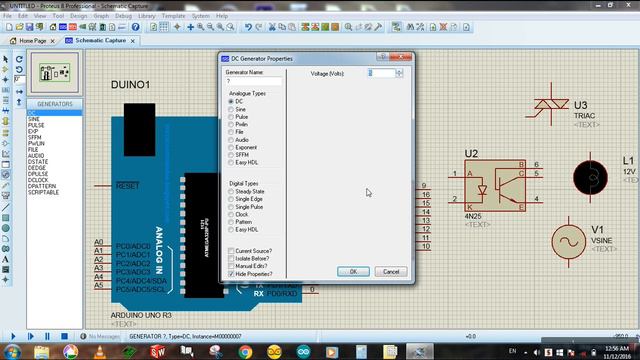Switch to the Home Page tab
Image resolution: width=640 pixels, height=360 pixels.
click(33, 41)
